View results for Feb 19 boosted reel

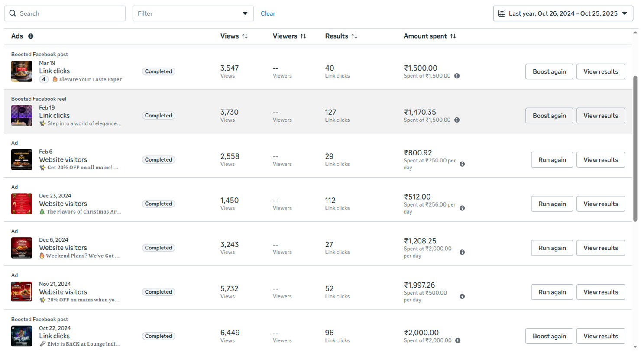point(600,116)
